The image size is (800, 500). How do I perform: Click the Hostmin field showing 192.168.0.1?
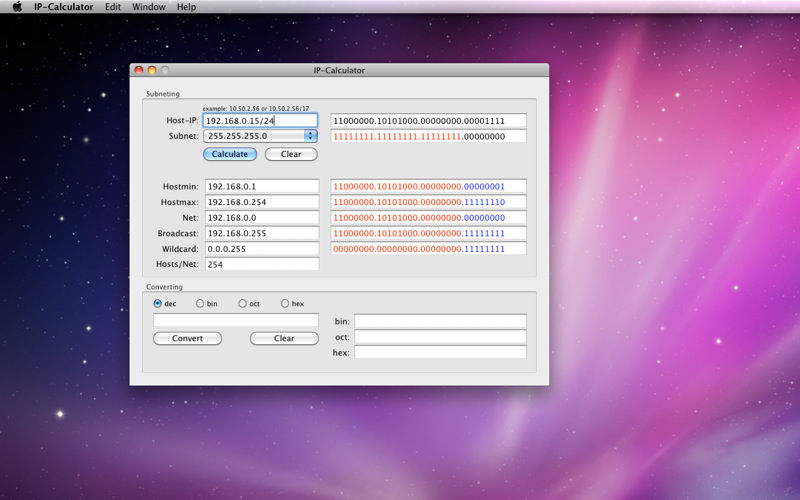click(x=262, y=186)
